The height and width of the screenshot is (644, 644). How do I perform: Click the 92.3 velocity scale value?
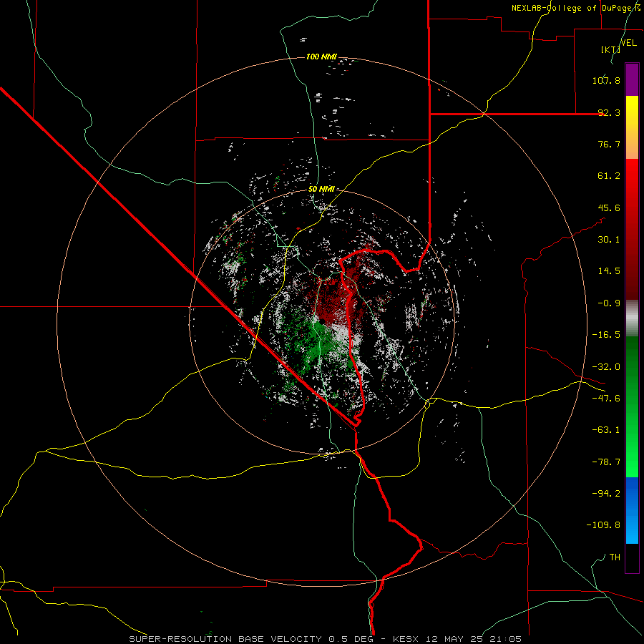(x=609, y=112)
